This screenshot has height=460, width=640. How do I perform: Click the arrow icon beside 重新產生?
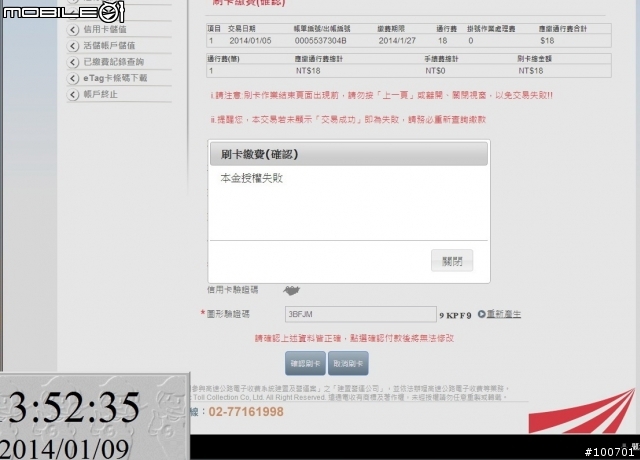point(482,314)
